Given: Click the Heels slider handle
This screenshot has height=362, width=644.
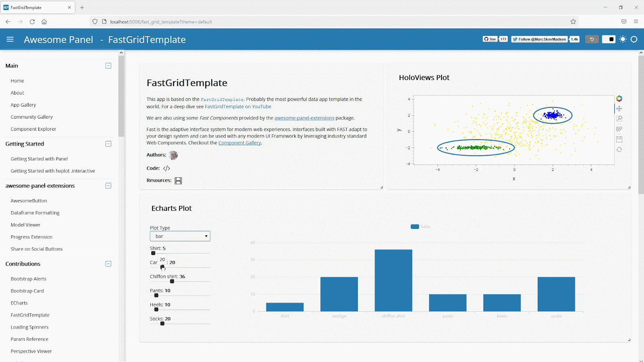Looking at the screenshot, I should pos(156,310).
